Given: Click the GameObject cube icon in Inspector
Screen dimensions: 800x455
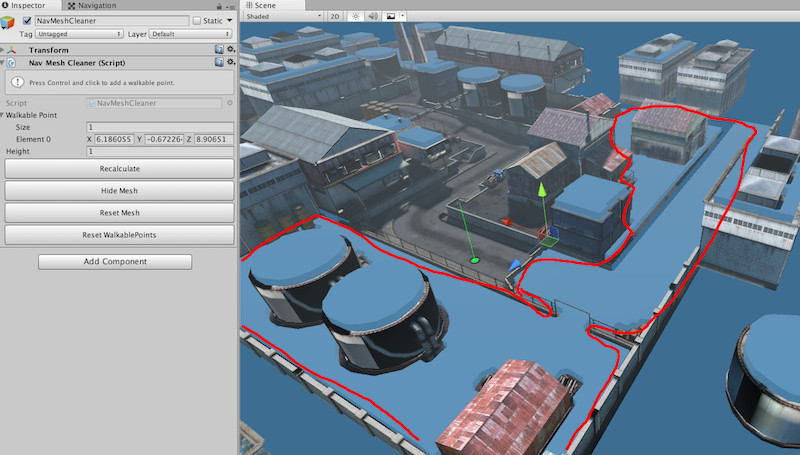Looking at the screenshot, I should coord(8,22).
